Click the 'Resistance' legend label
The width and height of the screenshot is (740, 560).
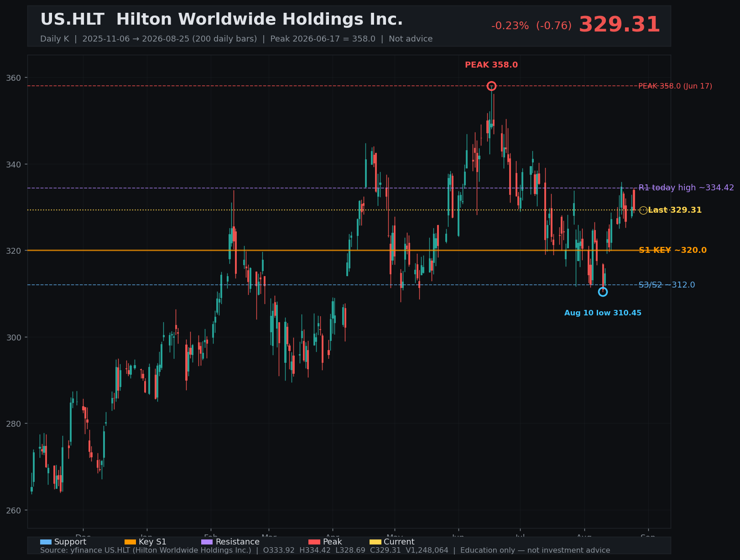click(x=238, y=542)
